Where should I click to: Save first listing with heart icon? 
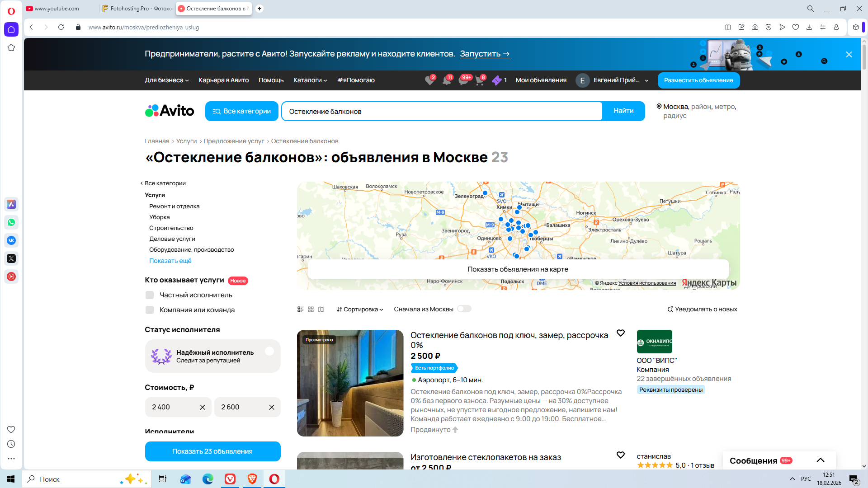[x=621, y=333]
